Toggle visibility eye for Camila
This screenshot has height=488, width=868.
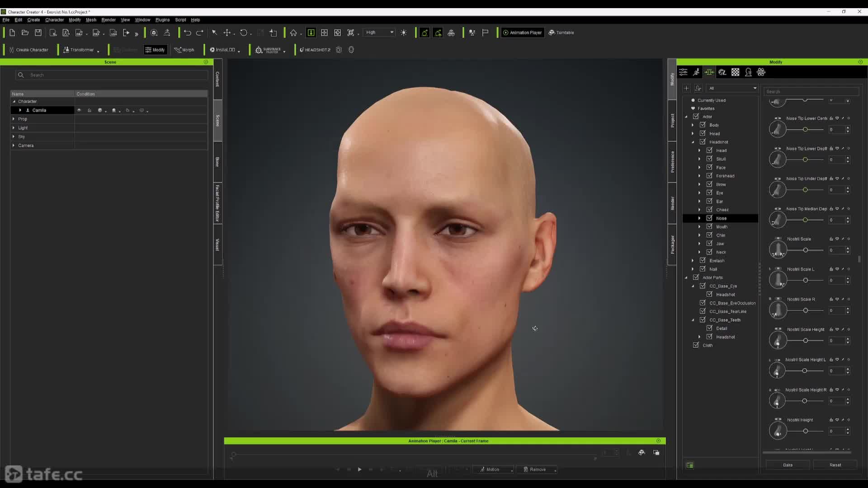(79, 110)
